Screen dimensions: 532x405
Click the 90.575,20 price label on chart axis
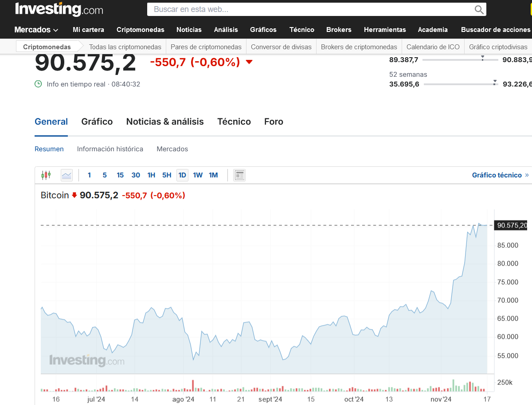click(x=512, y=225)
